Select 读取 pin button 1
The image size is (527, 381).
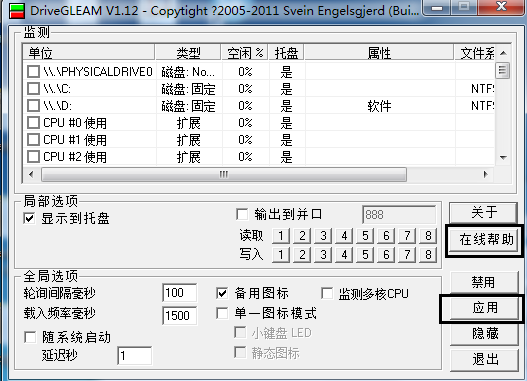click(x=281, y=236)
